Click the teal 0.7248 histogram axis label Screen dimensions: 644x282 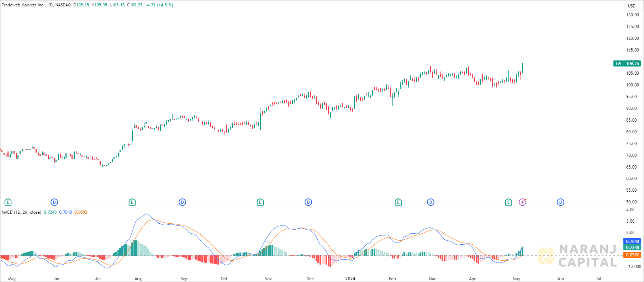point(633,248)
